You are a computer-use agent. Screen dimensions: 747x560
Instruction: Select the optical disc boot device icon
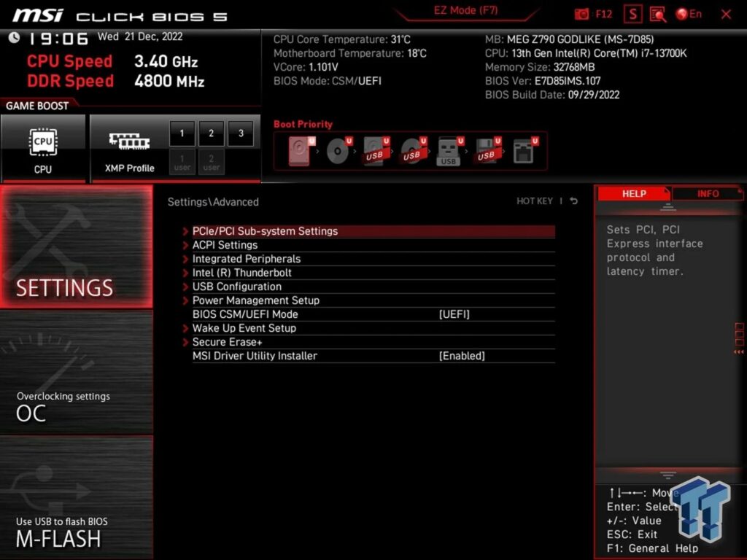338,151
